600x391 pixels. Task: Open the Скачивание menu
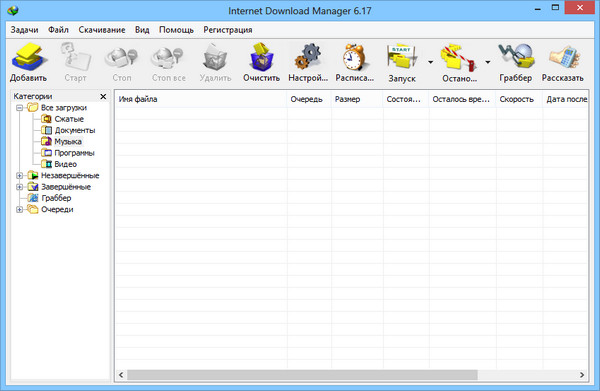102,30
